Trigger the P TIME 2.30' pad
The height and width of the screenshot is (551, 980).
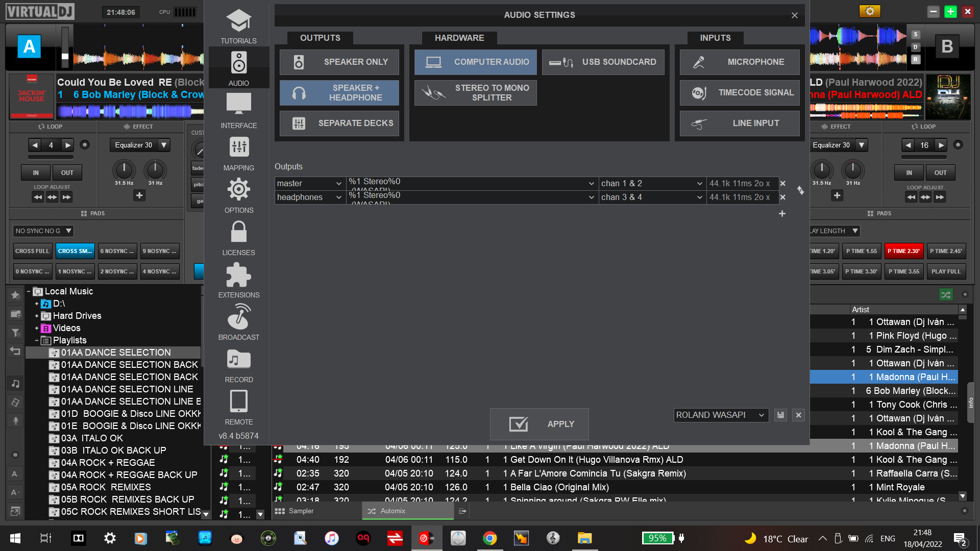tap(903, 251)
